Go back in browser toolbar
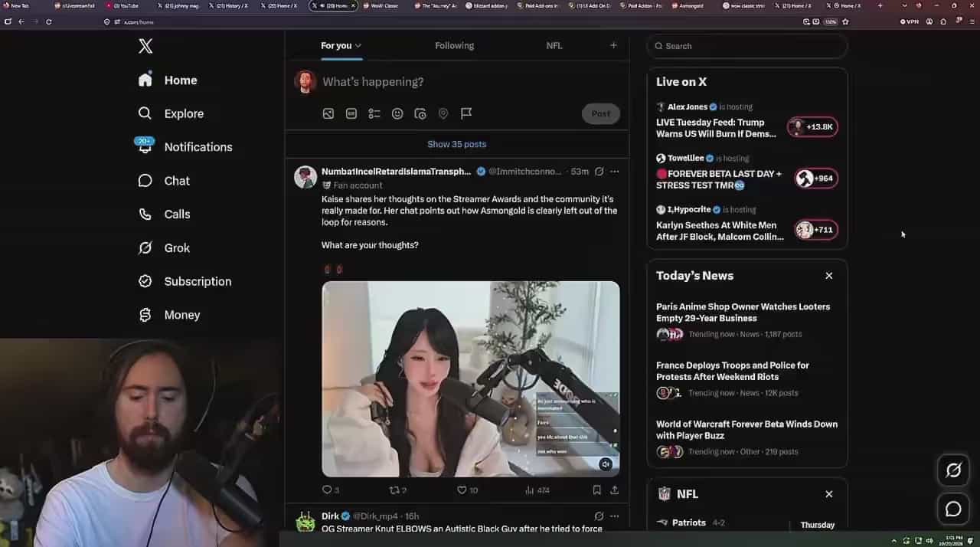 [21, 21]
